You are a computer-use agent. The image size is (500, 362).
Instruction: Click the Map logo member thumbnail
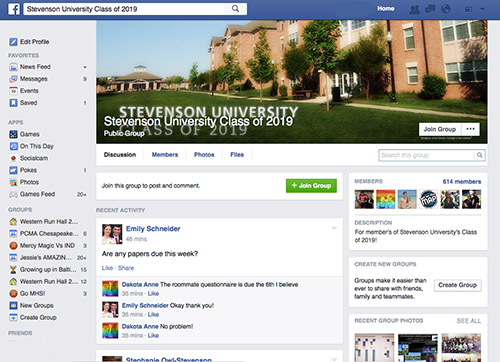click(x=428, y=199)
